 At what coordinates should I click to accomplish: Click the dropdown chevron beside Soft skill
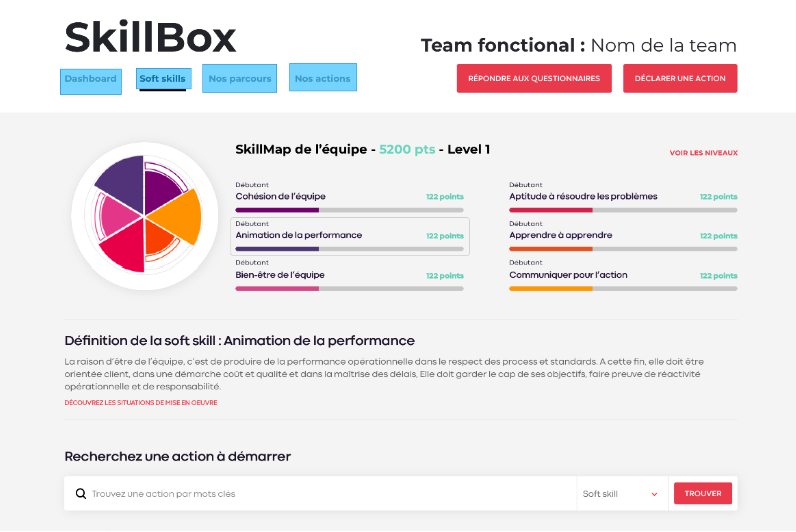coord(655,494)
